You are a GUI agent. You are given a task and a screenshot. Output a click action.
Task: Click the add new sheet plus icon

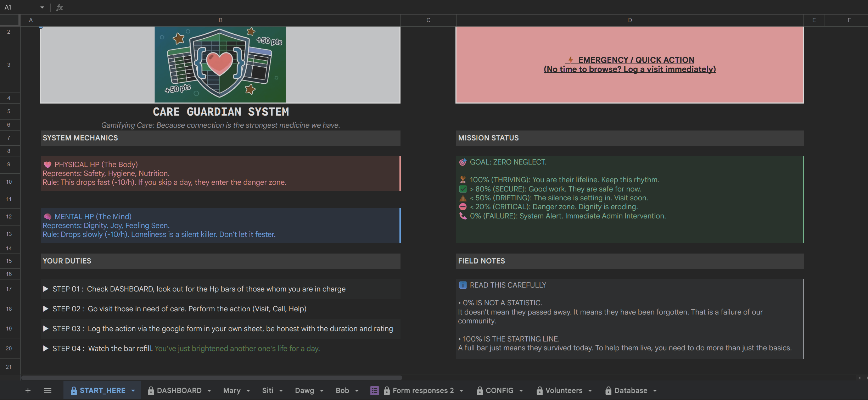pos(28,390)
